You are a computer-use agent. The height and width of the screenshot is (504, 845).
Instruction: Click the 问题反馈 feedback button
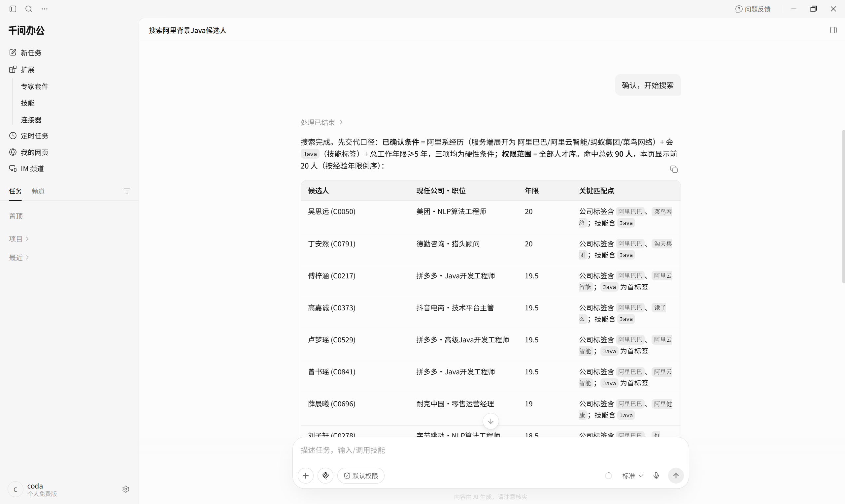pos(753,9)
